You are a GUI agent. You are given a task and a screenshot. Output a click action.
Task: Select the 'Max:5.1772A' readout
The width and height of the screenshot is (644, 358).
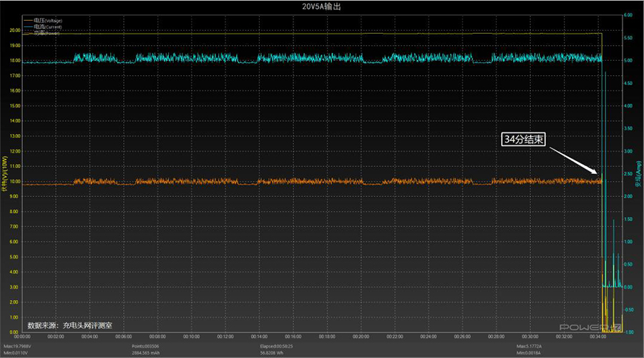coord(529,347)
